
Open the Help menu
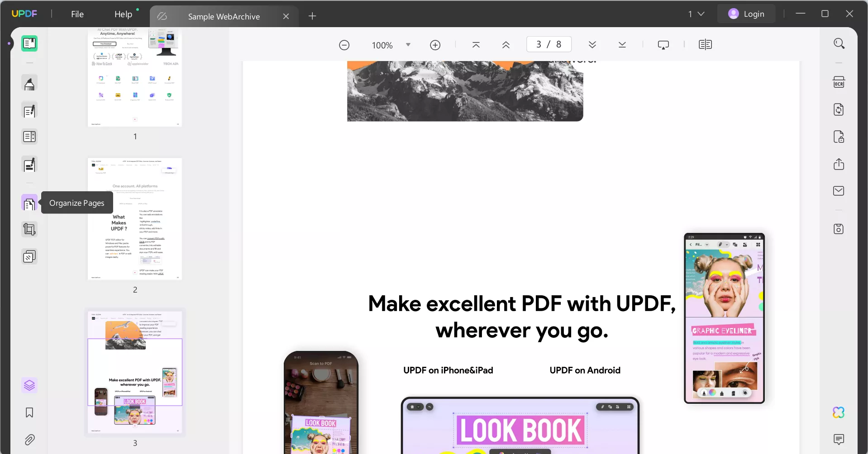pos(123,14)
